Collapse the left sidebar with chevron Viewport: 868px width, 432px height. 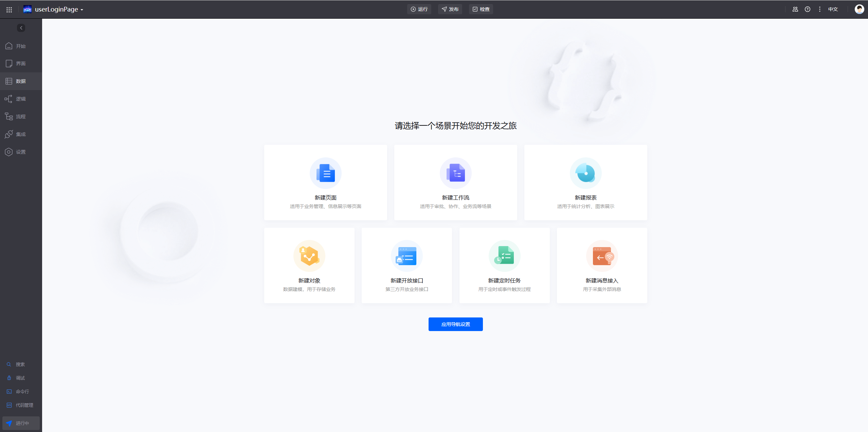21,28
